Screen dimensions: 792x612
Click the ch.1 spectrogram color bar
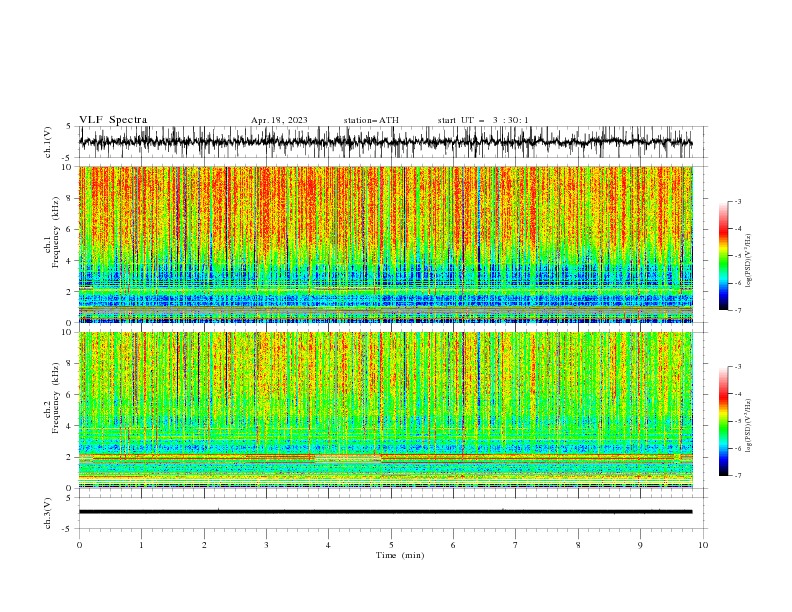click(723, 255)
